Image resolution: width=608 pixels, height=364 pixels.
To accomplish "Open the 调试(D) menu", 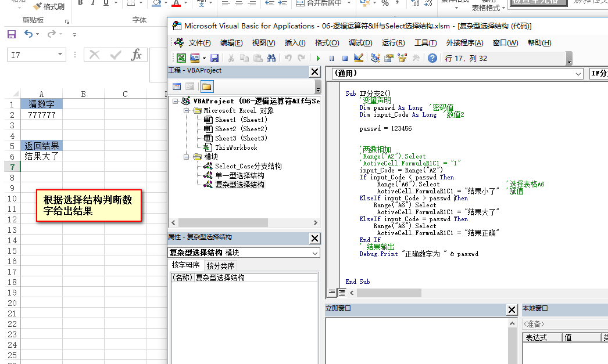I will coord(360,43).
